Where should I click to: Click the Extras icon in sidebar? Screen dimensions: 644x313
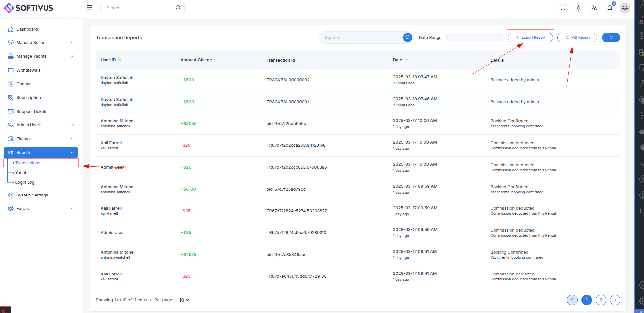coord(11,208)
